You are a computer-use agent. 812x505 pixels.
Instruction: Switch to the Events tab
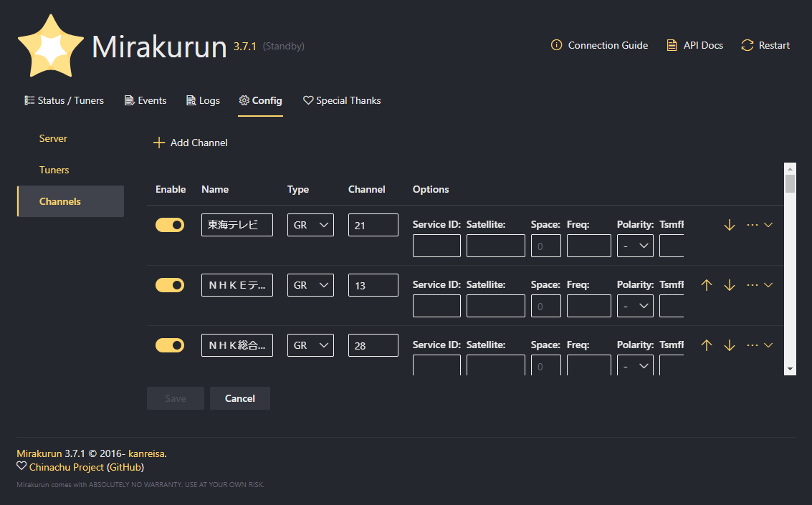(x=145, y=100)
